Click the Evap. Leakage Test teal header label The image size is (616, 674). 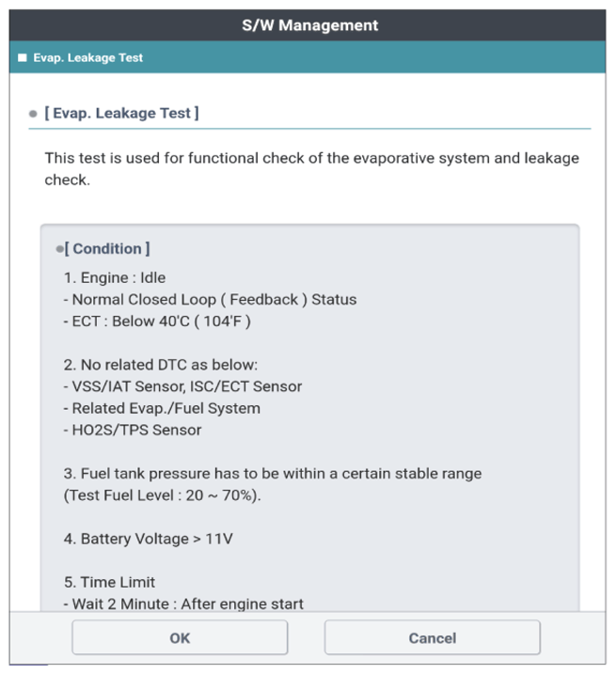coord(88,57)
